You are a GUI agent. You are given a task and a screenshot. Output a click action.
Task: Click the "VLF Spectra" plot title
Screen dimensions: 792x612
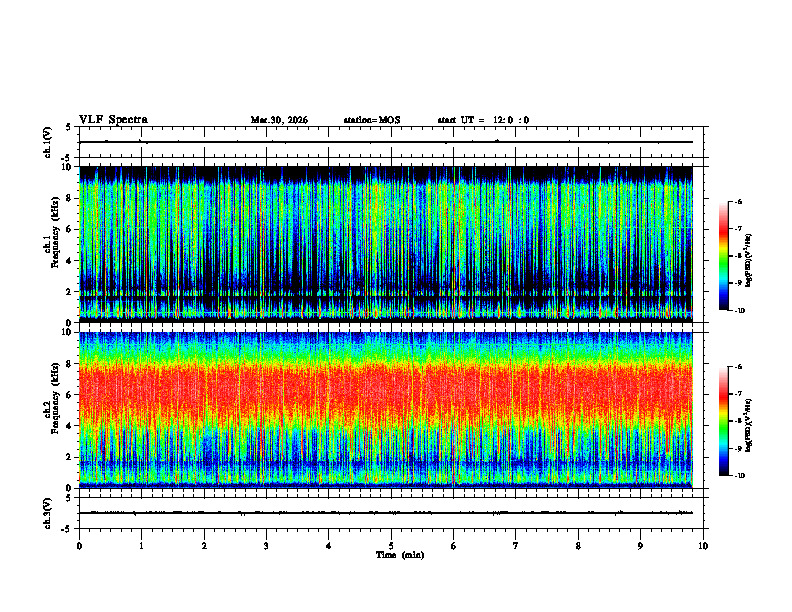[114, 120]
